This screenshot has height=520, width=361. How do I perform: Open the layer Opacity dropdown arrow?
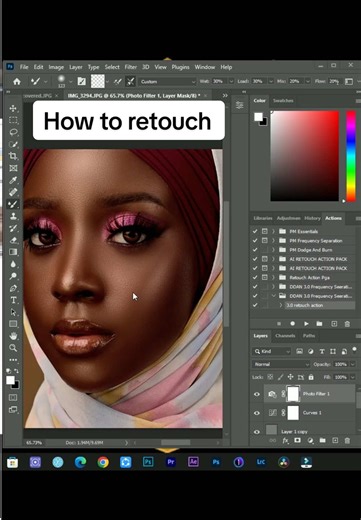tap(353, 364)
